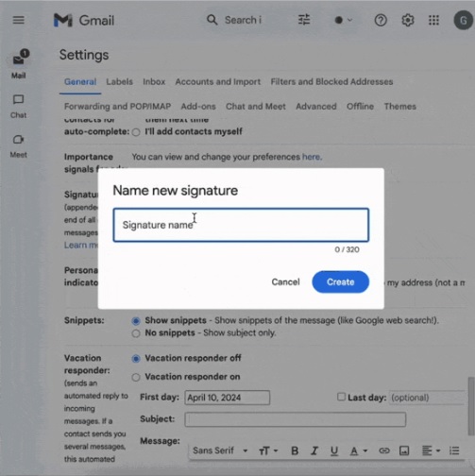The width and height of the screenshot is (475, 476).
Task: Select Vacation responder on
Action: 136,377
